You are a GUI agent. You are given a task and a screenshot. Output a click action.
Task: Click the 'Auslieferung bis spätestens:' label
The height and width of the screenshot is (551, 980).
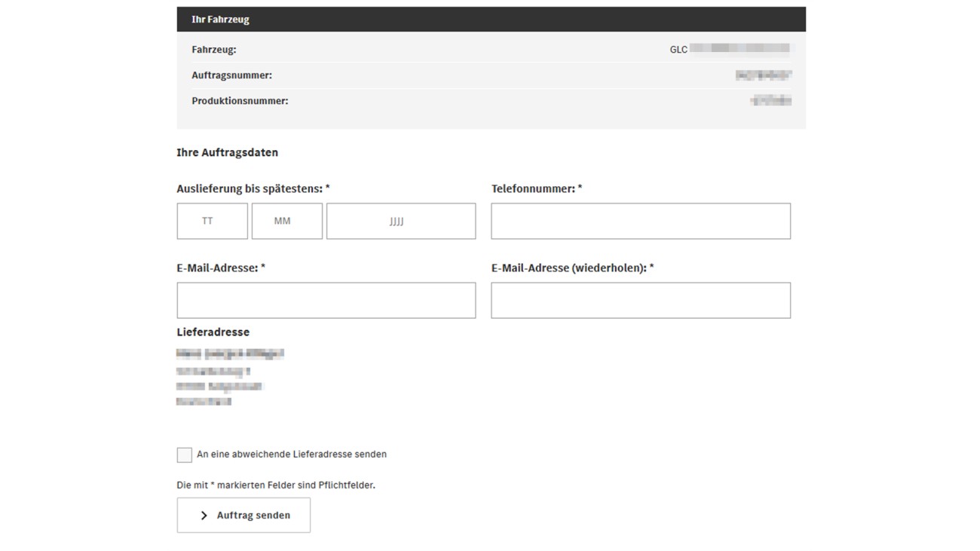point(253,189)
